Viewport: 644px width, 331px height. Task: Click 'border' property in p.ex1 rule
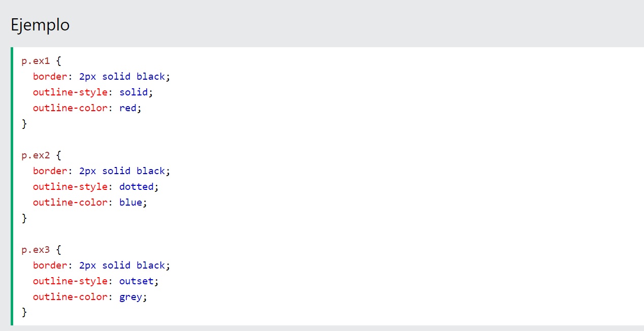49,77
